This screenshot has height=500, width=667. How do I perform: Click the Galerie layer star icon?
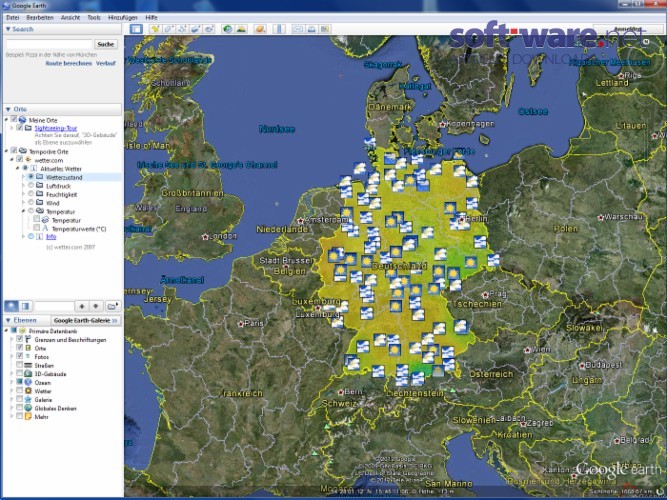[x=28, y=399]
